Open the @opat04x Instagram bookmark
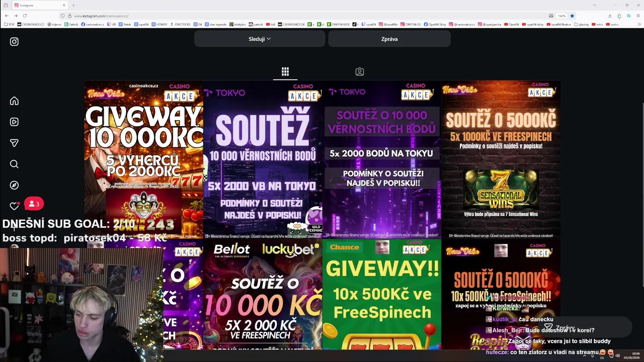Screen dimensions: 644x362 click(x=388, y=24)
